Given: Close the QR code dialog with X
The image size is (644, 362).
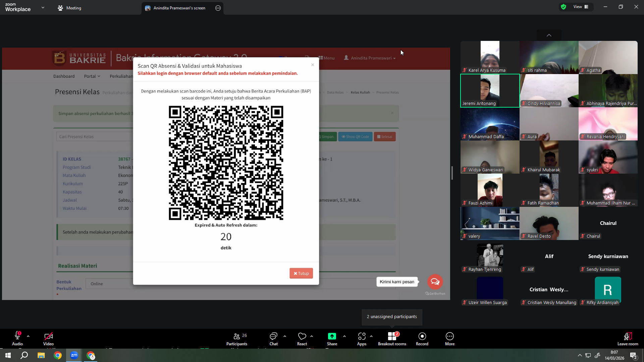Looking at the screenshot, I should [313, 65].
